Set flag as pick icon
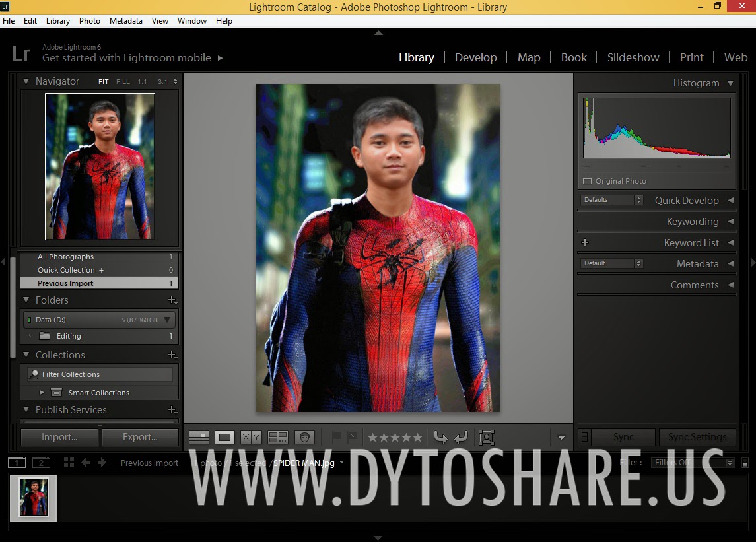756x542 pixels. (x=337, y=437)
